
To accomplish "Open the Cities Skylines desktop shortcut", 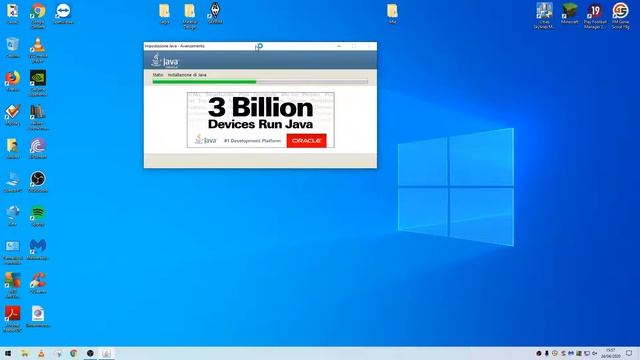I will click(x=544, y=16).
